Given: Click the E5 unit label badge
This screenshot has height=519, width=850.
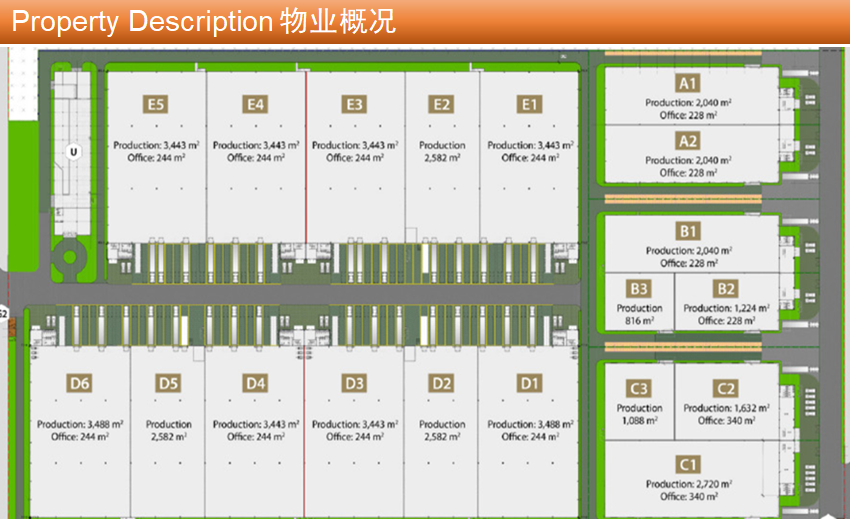Looking at the screenshot, I should (x=155, y=104).
